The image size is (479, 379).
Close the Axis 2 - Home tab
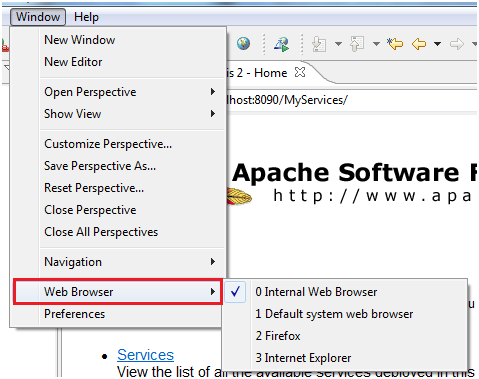coord(300,72)
